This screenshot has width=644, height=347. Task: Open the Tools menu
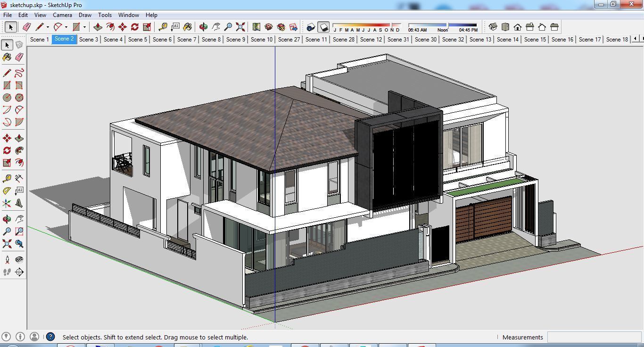pos(105,15)
